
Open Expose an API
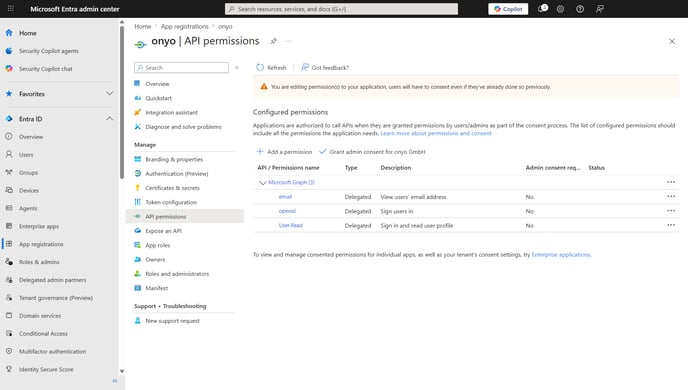pos(163,231)
